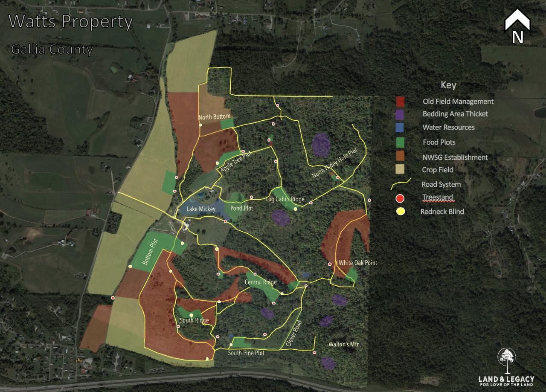
Task: Select the red Treestand marker in the key
Action: (x=400, y=198)
